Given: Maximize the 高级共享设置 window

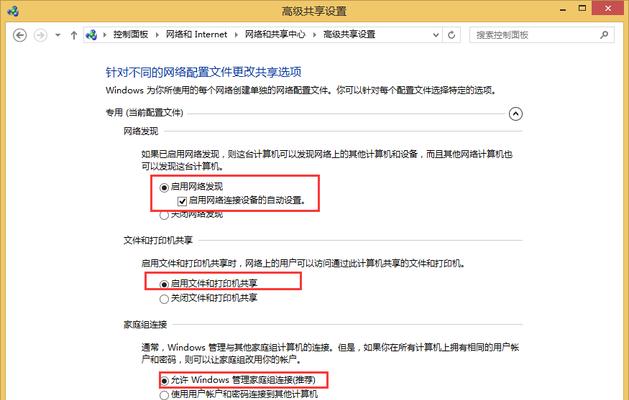Looking at the screenshot, I should coord(582,8).
